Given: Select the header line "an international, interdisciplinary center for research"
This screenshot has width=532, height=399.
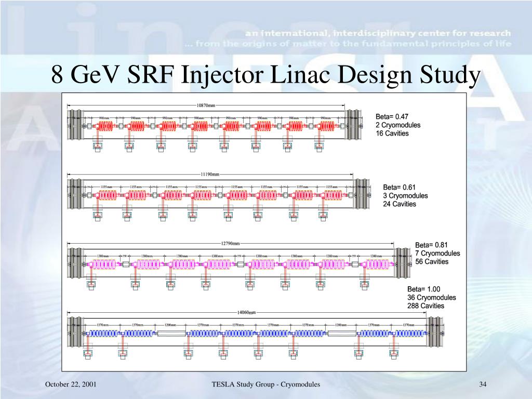Looking at the screenshot, I should click(378, 33).
